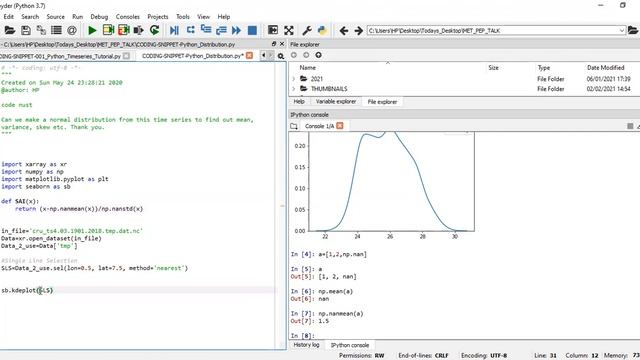Screen dimensions: 640x360
Task: Expand the THUMBNAILS folder
Action: 293,89
